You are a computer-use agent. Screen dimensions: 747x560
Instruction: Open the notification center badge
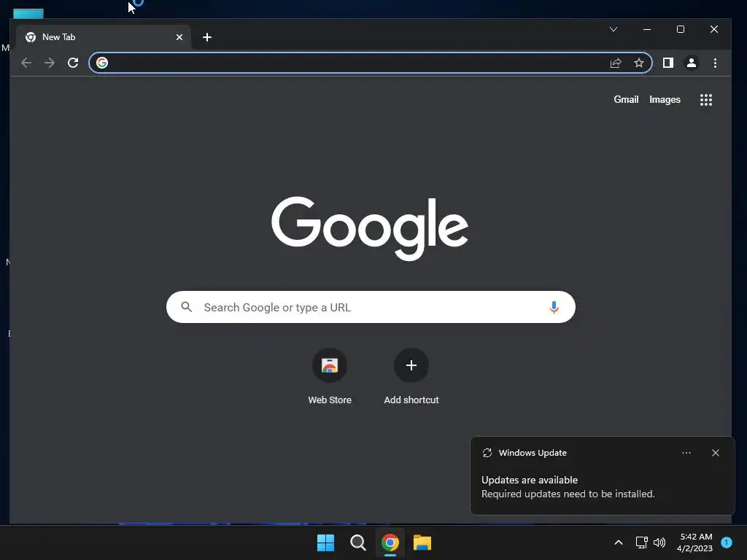pyautogui.click(x=727, y=542)
